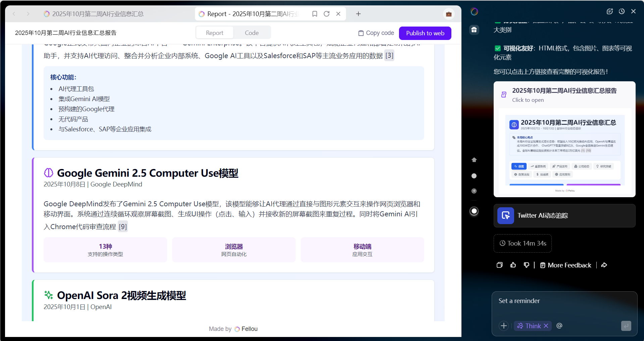Open the plus attachment menu in chat input
The image size is (644, 341).
[x=503, y=326]
